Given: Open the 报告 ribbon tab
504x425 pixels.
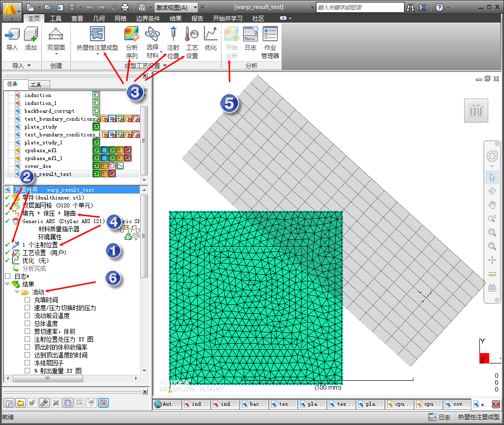Looking at the screenshot, I should (x=197, y=18).
